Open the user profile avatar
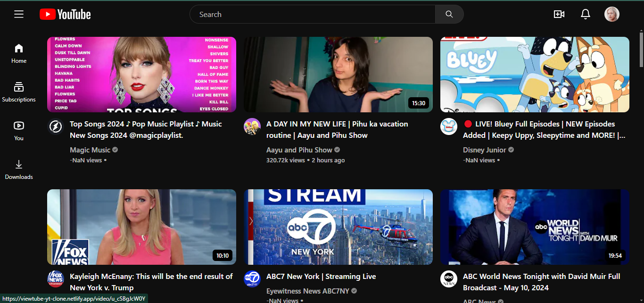The width and height of the screenshot is (644, 303). tap(612, 14)
